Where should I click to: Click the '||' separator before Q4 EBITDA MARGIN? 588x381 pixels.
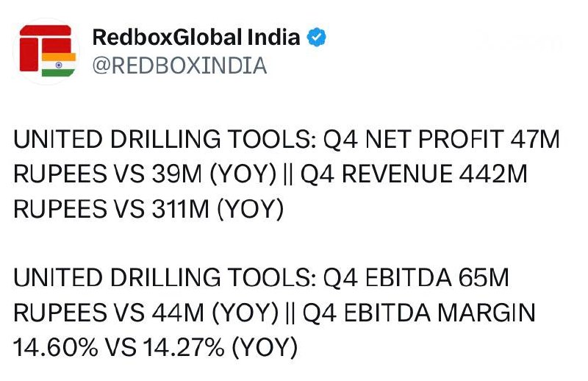(290, 313)
